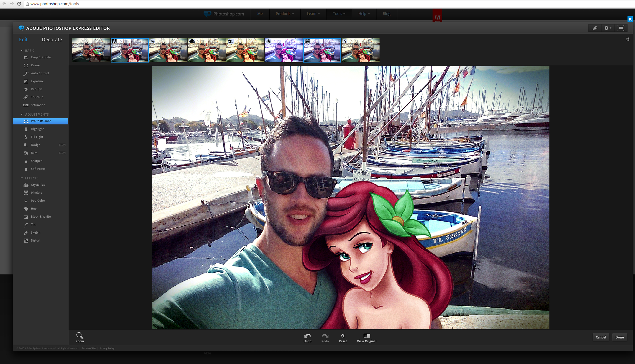Click the Redo arrow
Image resolution: width=635 pixels, height=364 pixels.
point(325,338)
